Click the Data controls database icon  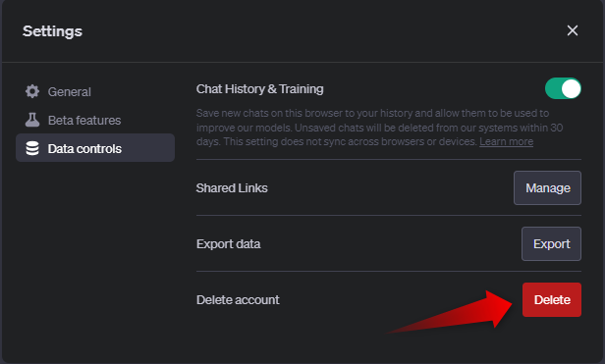pos(32,148)
